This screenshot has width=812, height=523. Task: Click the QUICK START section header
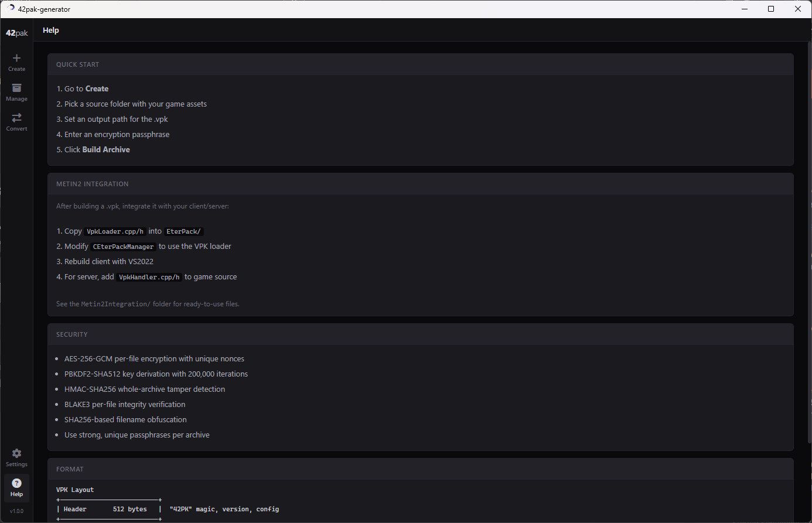(x=78, y=64)
